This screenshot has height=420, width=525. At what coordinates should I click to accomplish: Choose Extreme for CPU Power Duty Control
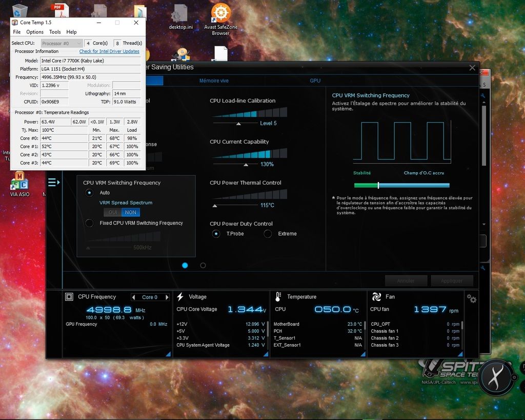click(268, 234)
